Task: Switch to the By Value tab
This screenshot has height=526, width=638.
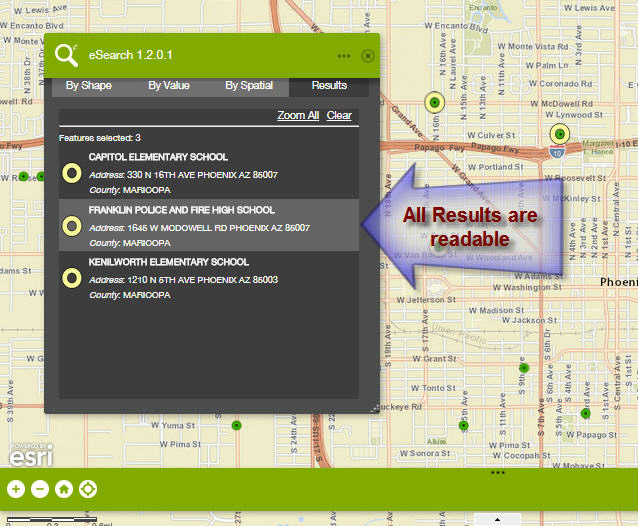Action: coord(169,85)
